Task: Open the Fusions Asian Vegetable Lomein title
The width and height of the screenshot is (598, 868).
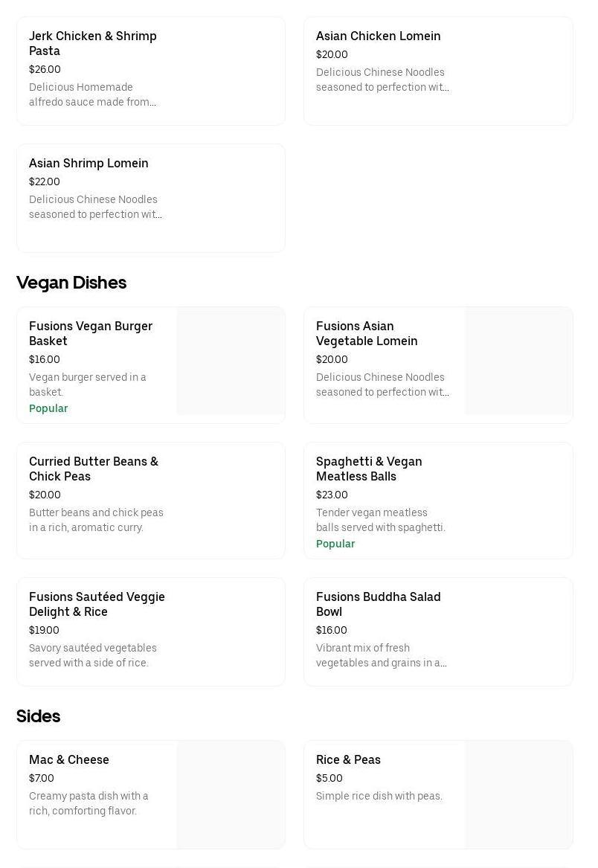Action: click(x=367, y=333)
